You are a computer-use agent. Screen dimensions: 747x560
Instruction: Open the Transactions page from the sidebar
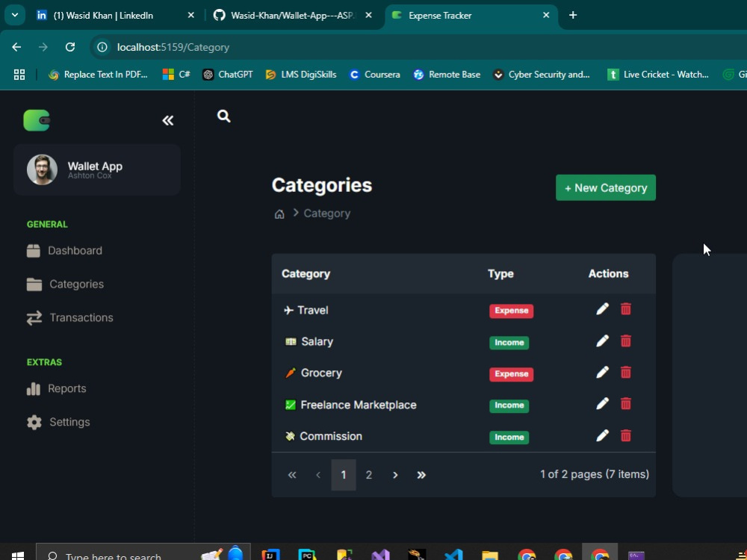click(81, 317)
